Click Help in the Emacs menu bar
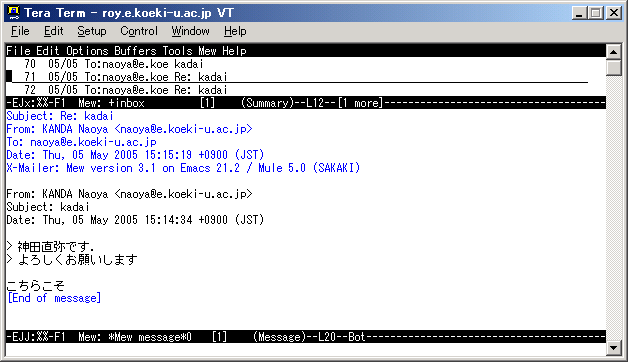Image resolution: width=628 pixels, height=362 pixels. [x=234, y=51]
